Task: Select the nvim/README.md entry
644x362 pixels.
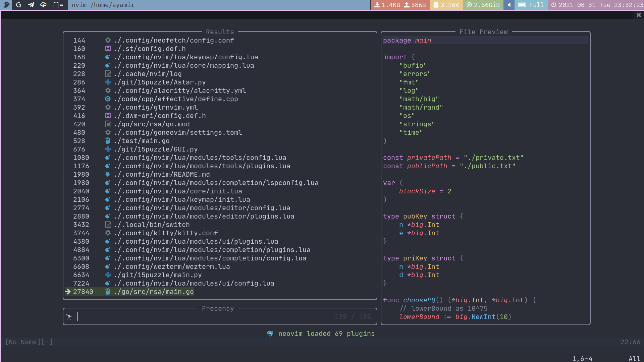Action: pos(161,174)
